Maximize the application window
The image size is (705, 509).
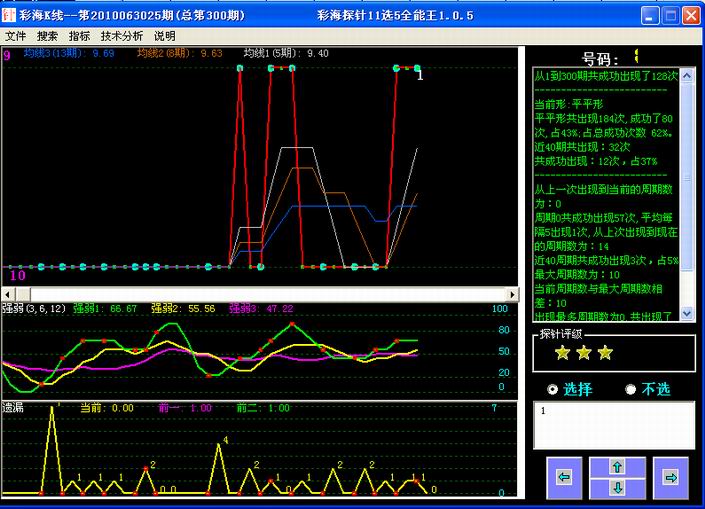point(671,15)
